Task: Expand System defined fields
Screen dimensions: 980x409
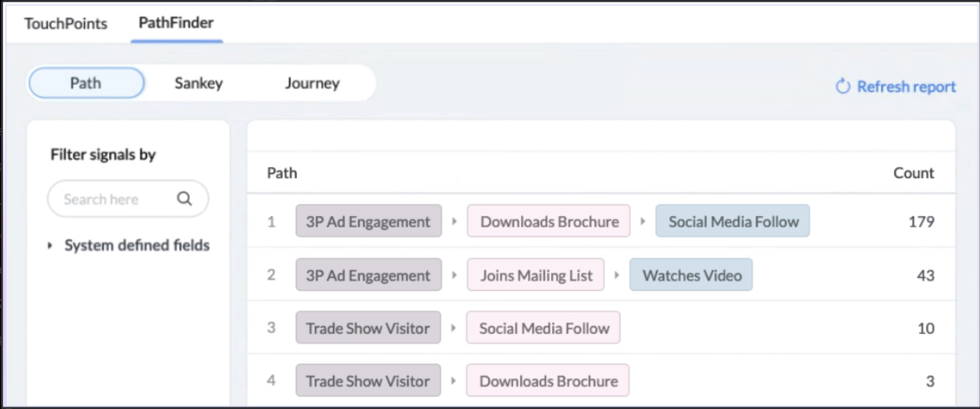Action: [129, 245]
